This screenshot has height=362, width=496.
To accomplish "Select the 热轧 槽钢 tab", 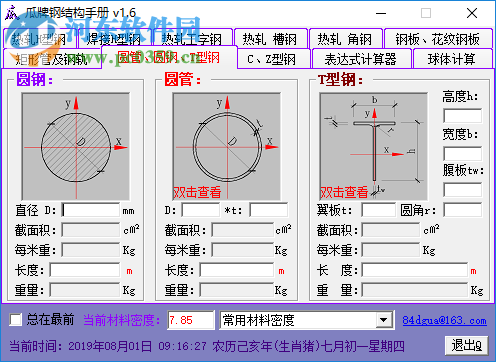I will click(x=270, y=39).
